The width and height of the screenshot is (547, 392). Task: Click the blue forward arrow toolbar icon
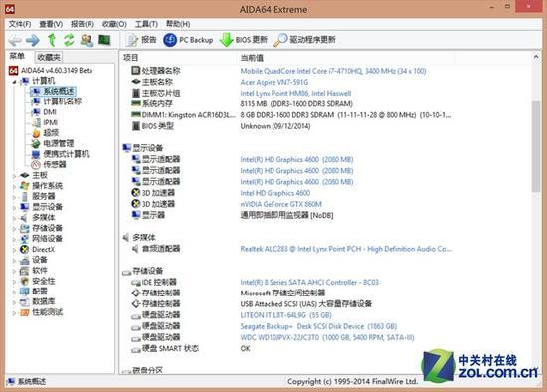(33, 40)
